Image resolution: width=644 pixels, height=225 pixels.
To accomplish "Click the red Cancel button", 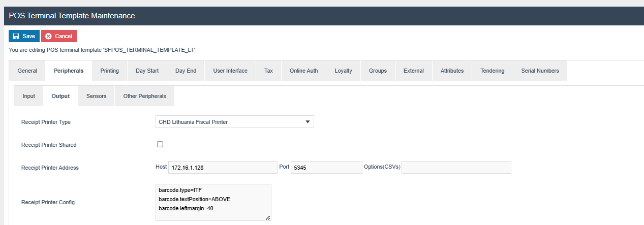I will click(x=59, y=36).
